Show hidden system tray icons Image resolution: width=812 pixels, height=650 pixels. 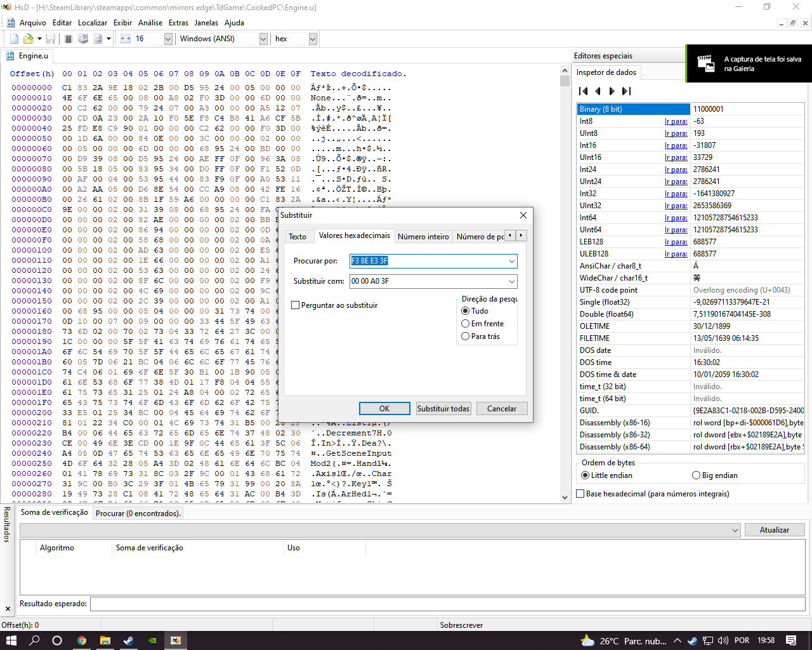click(678, 640)
